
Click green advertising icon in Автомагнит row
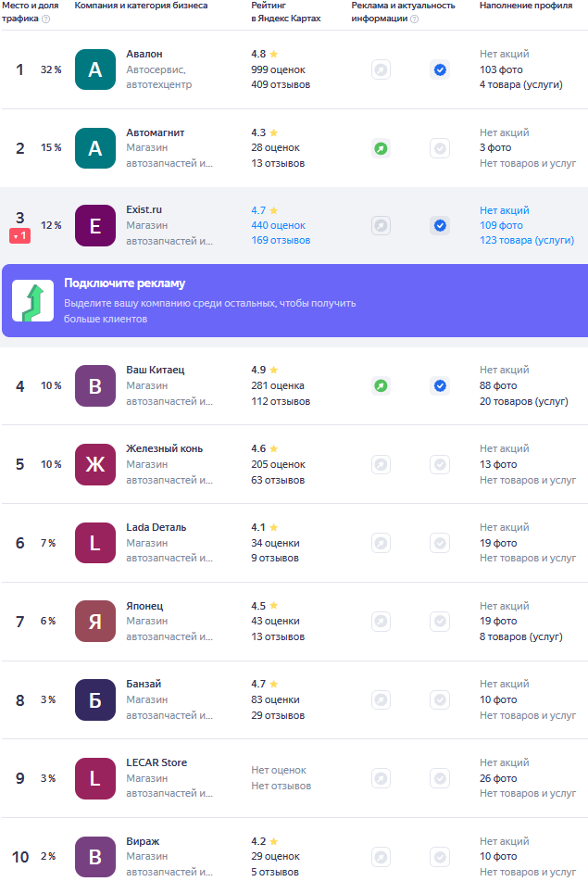click(381, 148)
